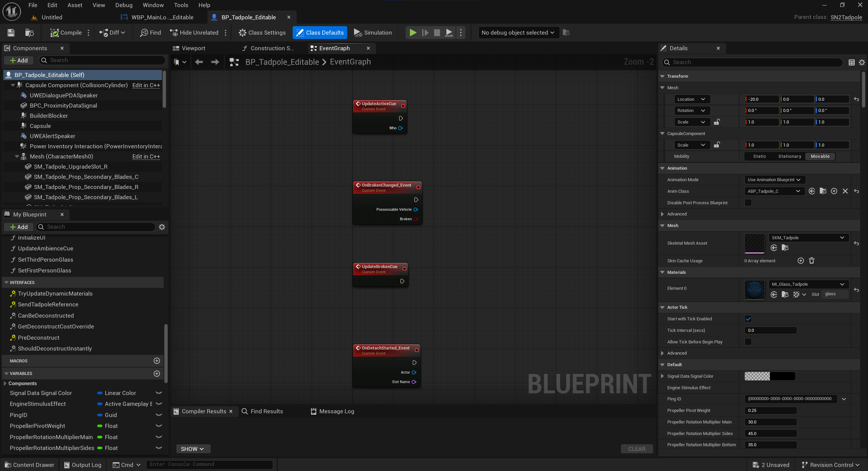Screen dimensions: 868x471
Task: Toggle visibility eye for PingID variable
Action: click(x=159, y=415)
